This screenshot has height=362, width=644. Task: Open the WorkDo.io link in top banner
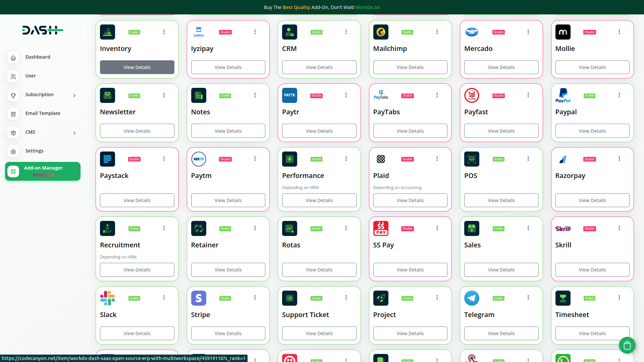click(x=368, y=7)
